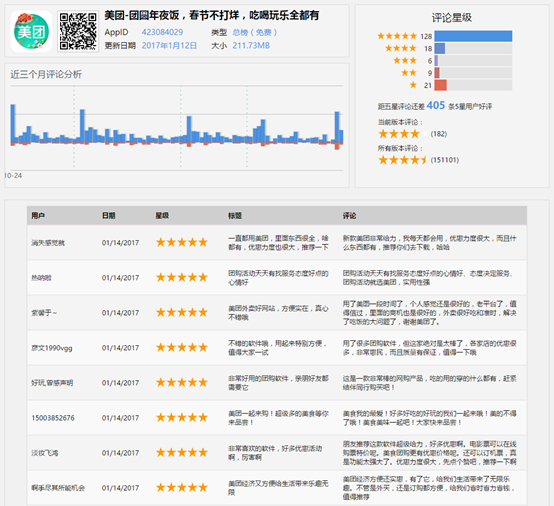Click the comment beginning 朋友推荐这款软件
The width and height of the screenshot is (554, 506).
coord(430,453)
